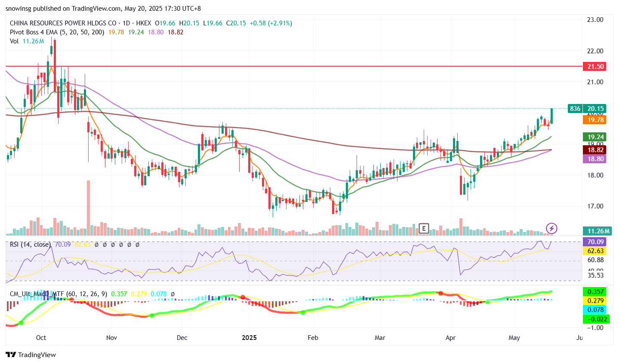619x364 pixels.
Task: Click the yellow 62.63 RSI axis tag
Action: click(x=594, y=251)
